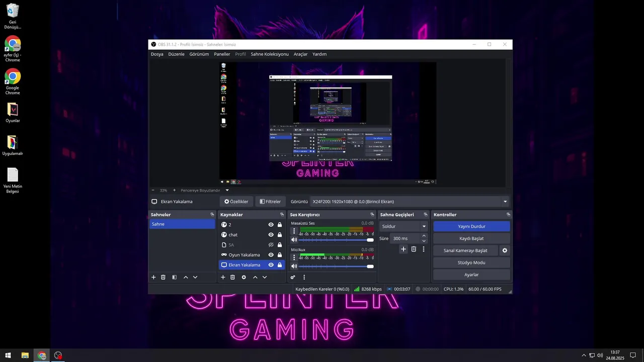The width and height of the screenshot is (644, 362).
Task: Hide the Ekran Yakalama source
Action: [271, 265]
